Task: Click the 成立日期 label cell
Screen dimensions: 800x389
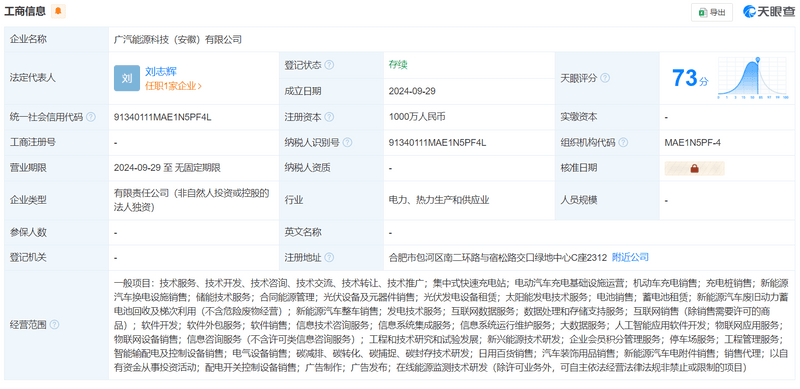Action: click(x=332, y=91)
